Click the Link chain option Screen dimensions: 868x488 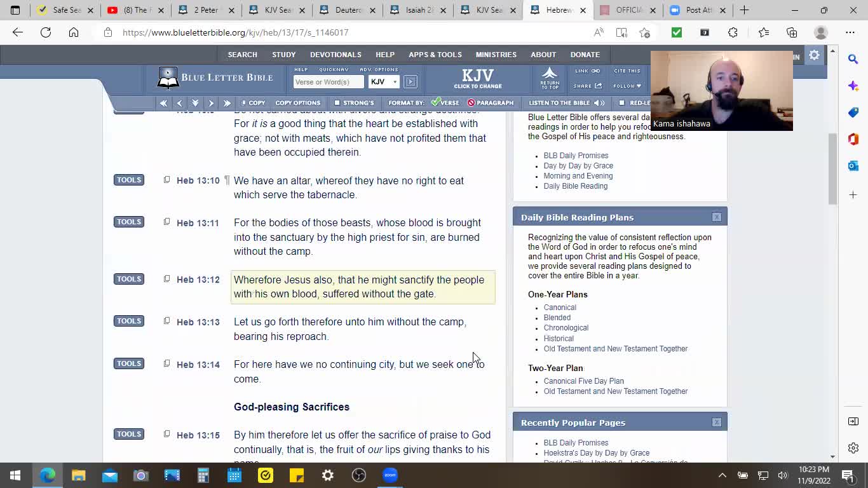(x=587, y=71)
